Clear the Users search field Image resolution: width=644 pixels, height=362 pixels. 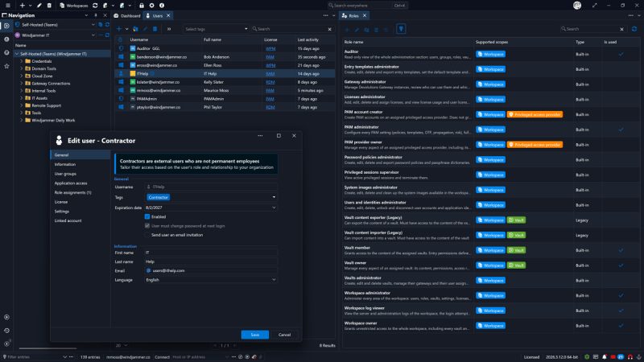click(x=329, y=29)
